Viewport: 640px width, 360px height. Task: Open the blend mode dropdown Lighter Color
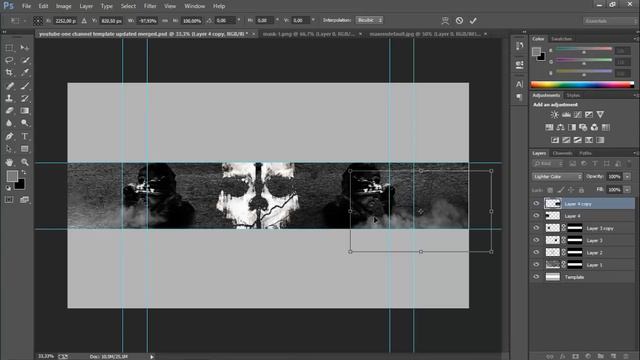(557, 177)
